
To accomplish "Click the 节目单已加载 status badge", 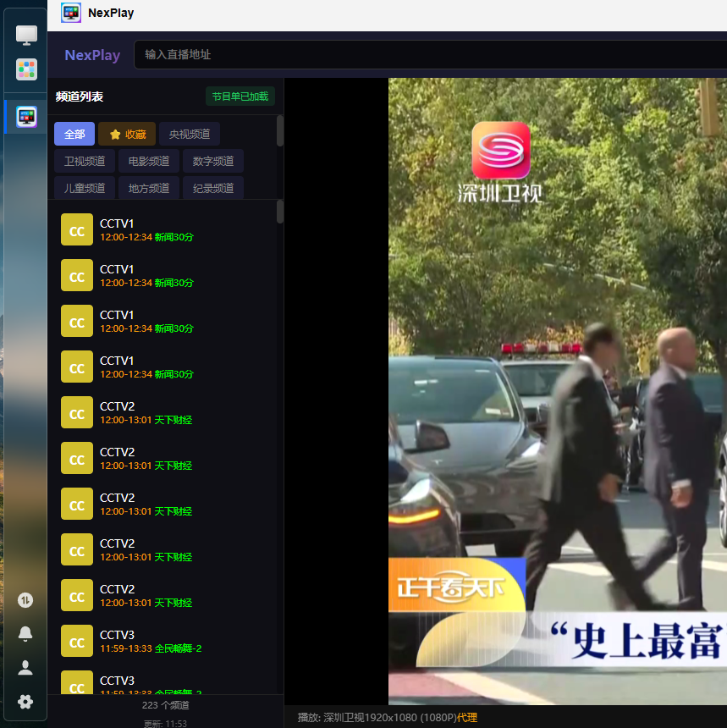I will (240, 97).
